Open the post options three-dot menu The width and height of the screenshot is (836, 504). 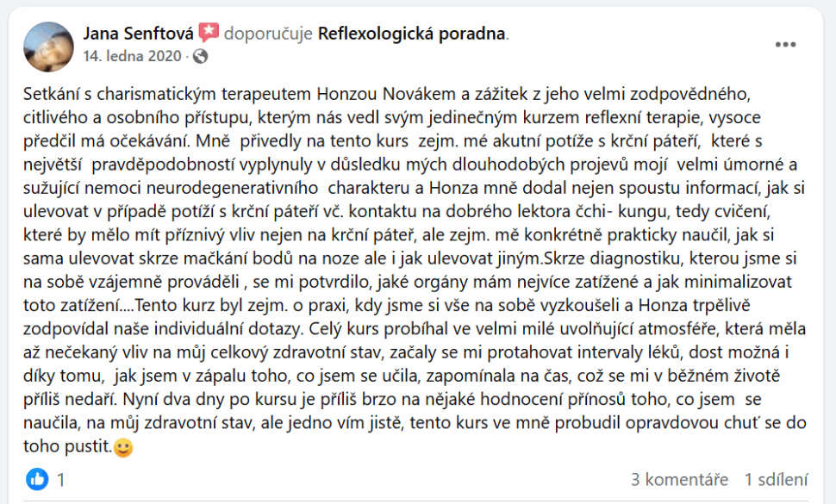[x=785, y=44]
